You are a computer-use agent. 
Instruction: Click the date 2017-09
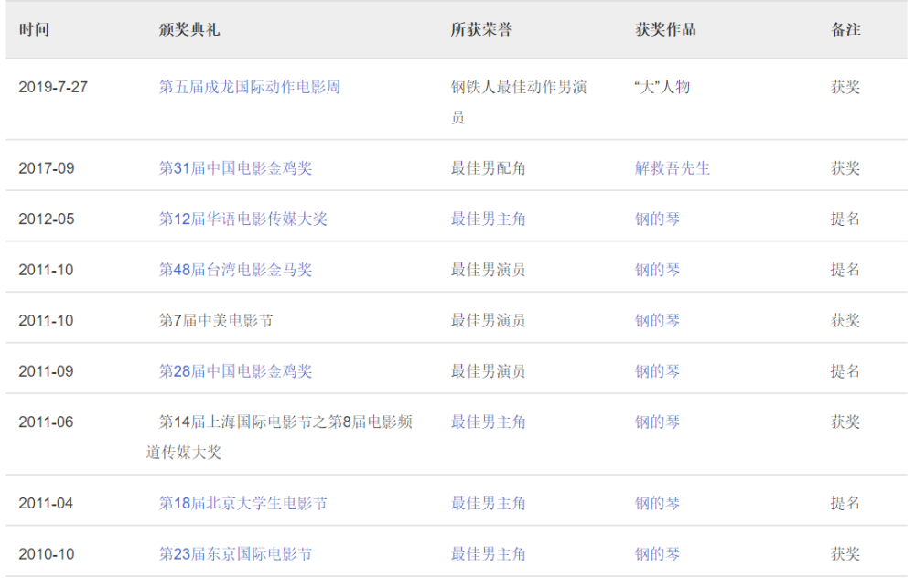(x=47, y=168)
